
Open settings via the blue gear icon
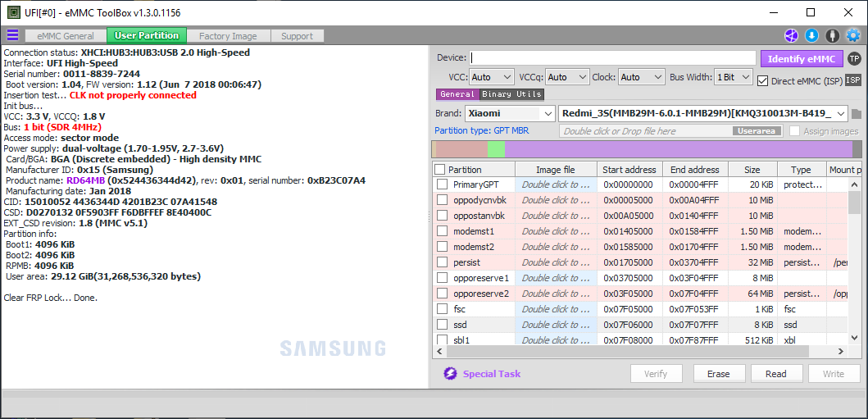point(853,36)
